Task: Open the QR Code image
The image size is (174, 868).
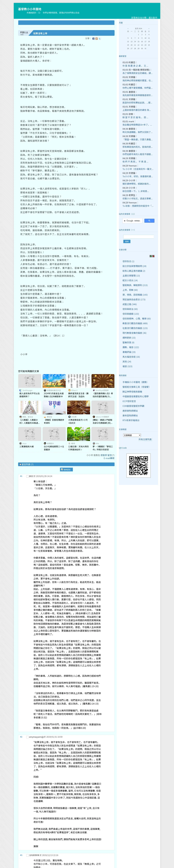Action: point(138,465)
